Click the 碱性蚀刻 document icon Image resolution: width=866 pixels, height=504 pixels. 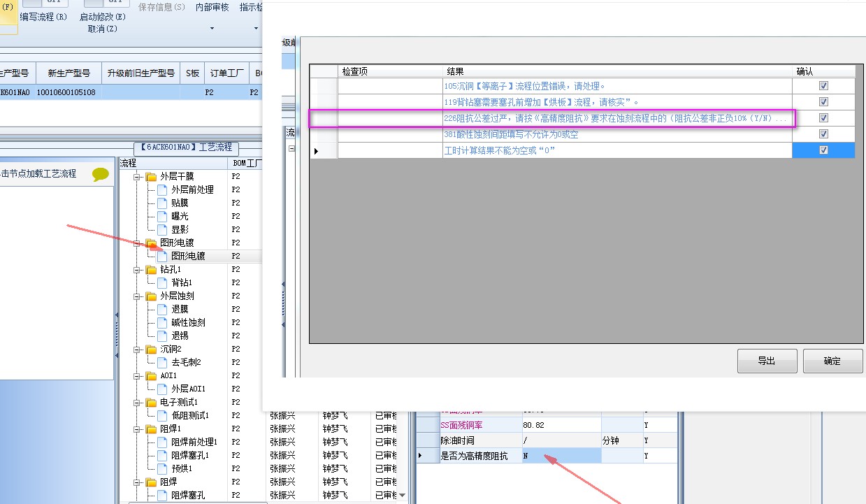[163, 323]
